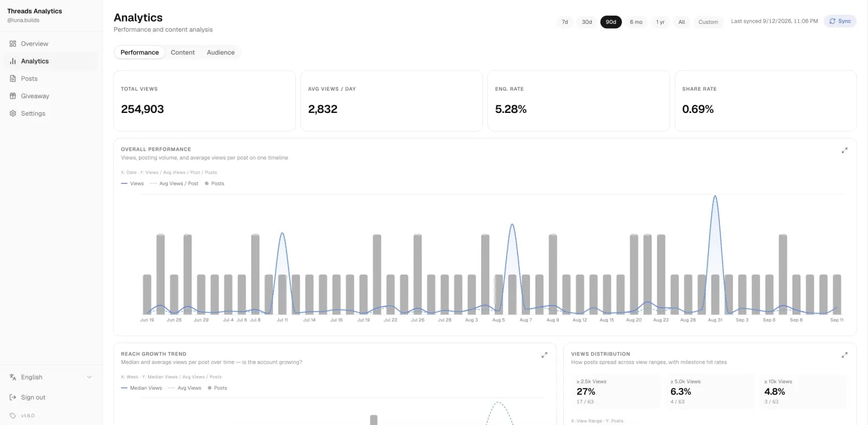Click the Posts document icon

click(x=13, y=78)
